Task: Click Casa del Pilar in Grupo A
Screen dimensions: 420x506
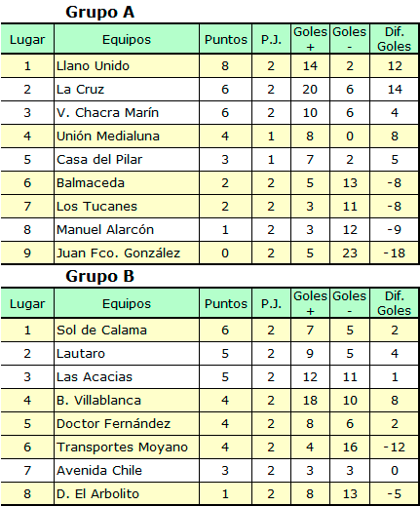Action: coord(99,160)
